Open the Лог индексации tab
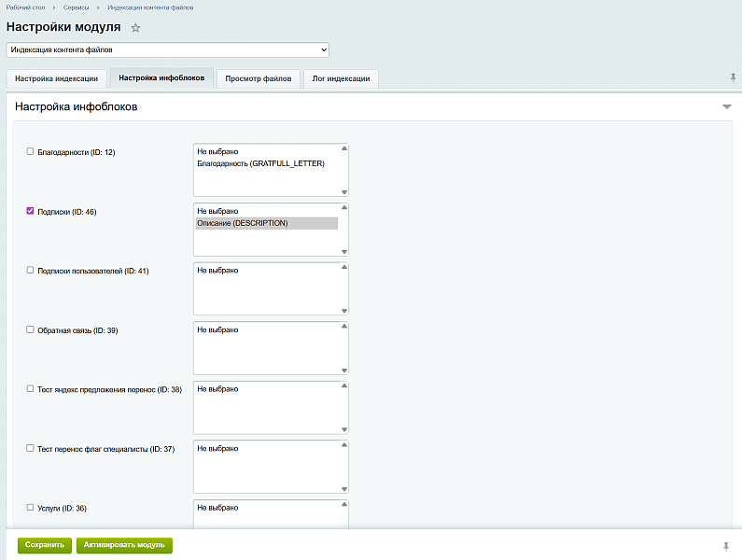Image resolution: width=742 pixels, height=560 pixels. click(x=341, y=78)
